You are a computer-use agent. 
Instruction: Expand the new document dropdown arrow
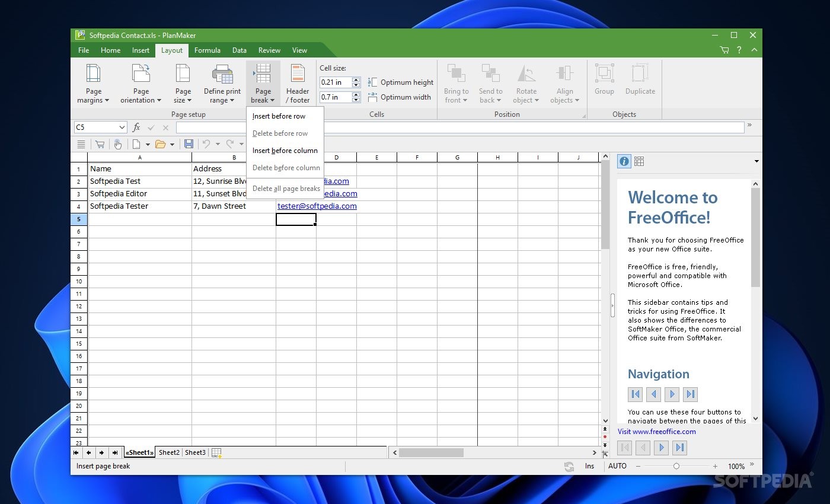147,144
